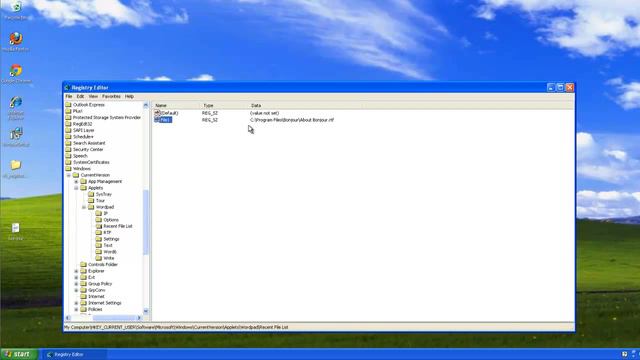Click the string icon of (Default) value
640x360 pixels.
(x=157, y=113)
